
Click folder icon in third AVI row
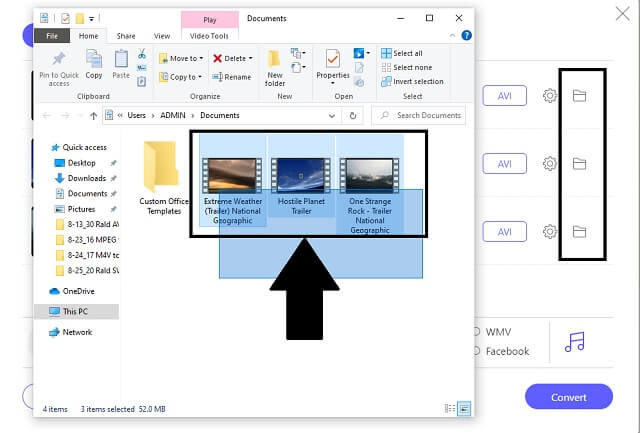pyautogui.click(x=579, y=232)
